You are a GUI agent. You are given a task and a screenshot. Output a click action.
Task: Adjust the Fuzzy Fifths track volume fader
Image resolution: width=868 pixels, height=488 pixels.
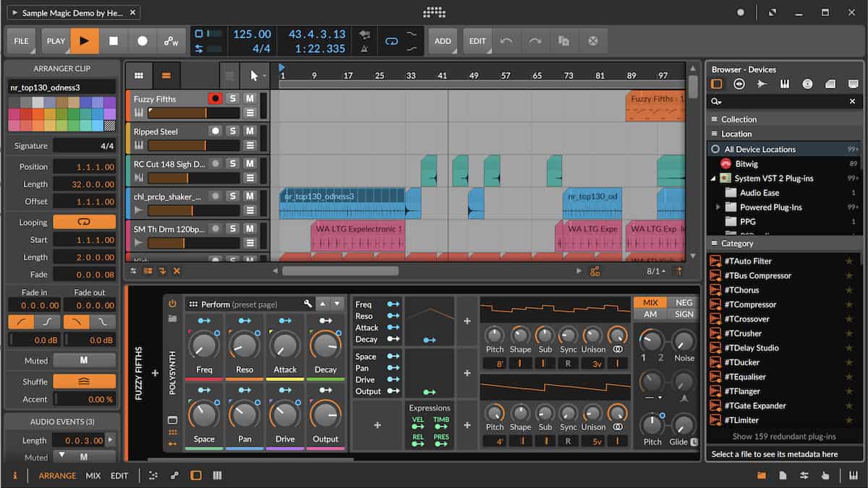tap(193, 113)
